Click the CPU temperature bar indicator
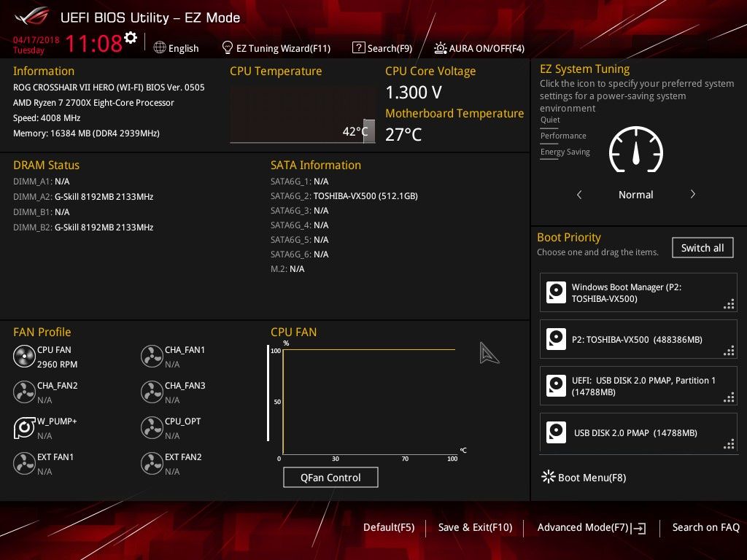This screenshot has width=747, height=560. point(368,131)
